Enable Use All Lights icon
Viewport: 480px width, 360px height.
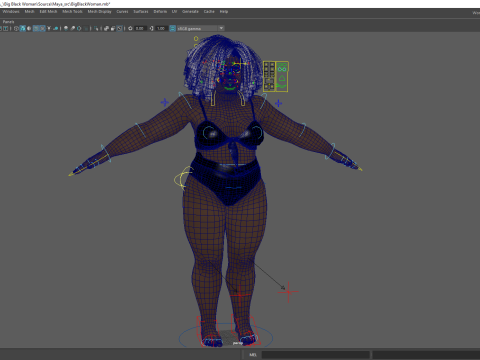(49, 28)
